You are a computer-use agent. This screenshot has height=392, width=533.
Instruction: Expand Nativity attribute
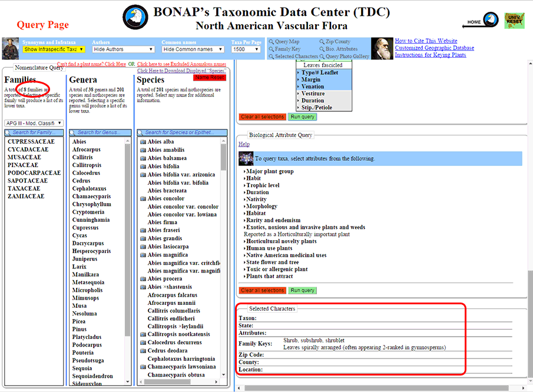tap(256, 199)
